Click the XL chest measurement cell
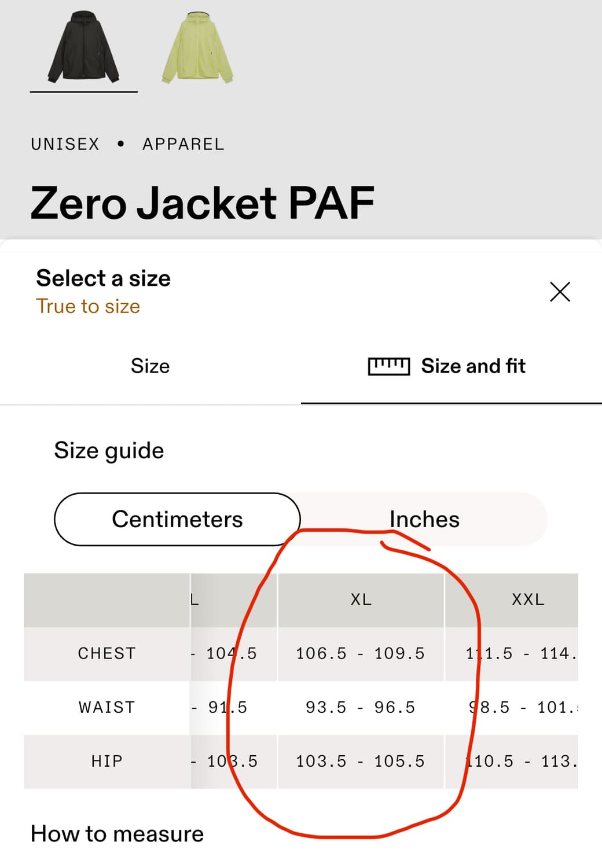 pyautogui.click(x=361, y=653)
